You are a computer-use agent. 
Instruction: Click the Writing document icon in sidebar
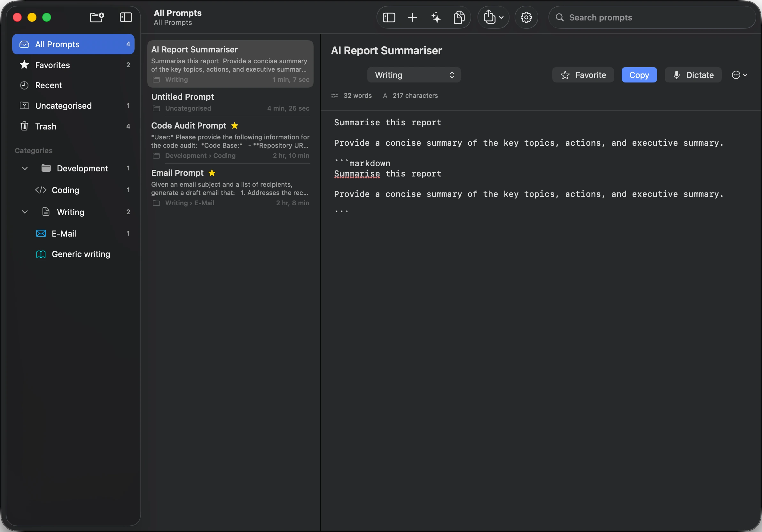point(46,212)
